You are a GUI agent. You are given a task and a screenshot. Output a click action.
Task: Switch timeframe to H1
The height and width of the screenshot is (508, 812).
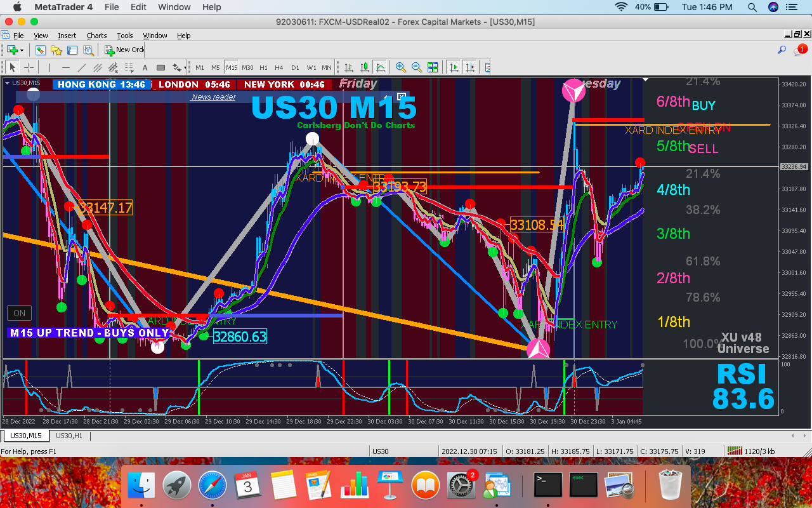tap(263, 67)
